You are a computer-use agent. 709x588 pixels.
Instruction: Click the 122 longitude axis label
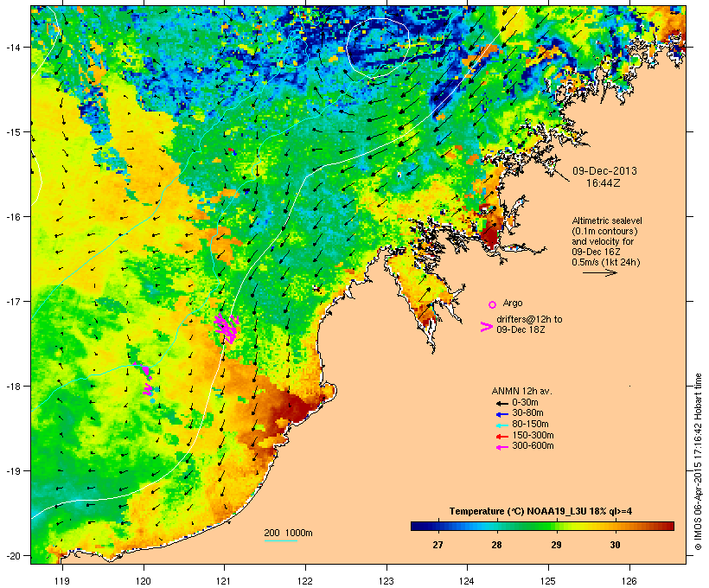tap(305, 581)
